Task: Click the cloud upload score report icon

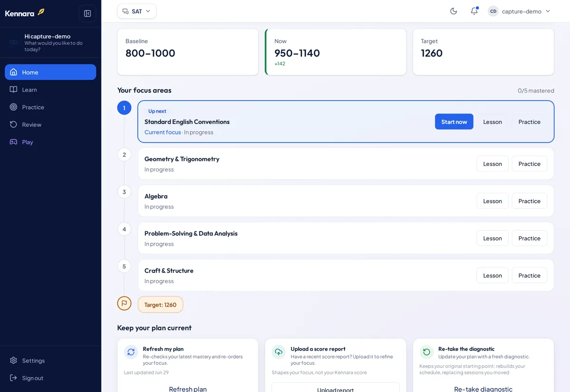Action: coord(279,352)
